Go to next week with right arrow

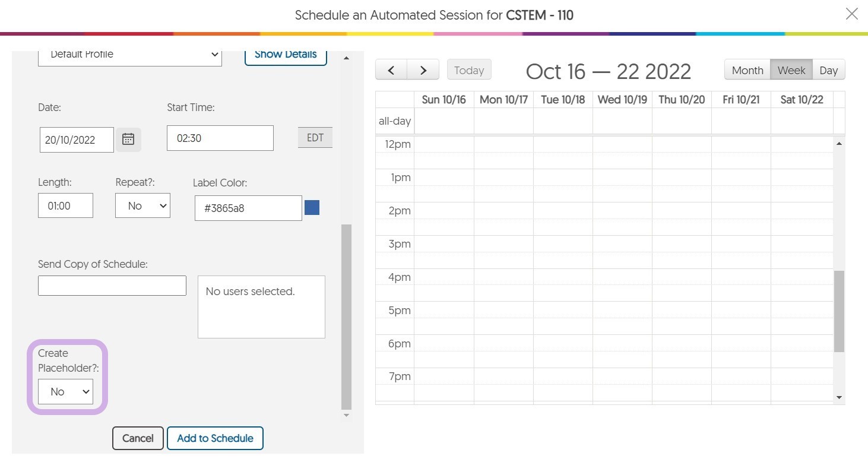pos(423,70)
